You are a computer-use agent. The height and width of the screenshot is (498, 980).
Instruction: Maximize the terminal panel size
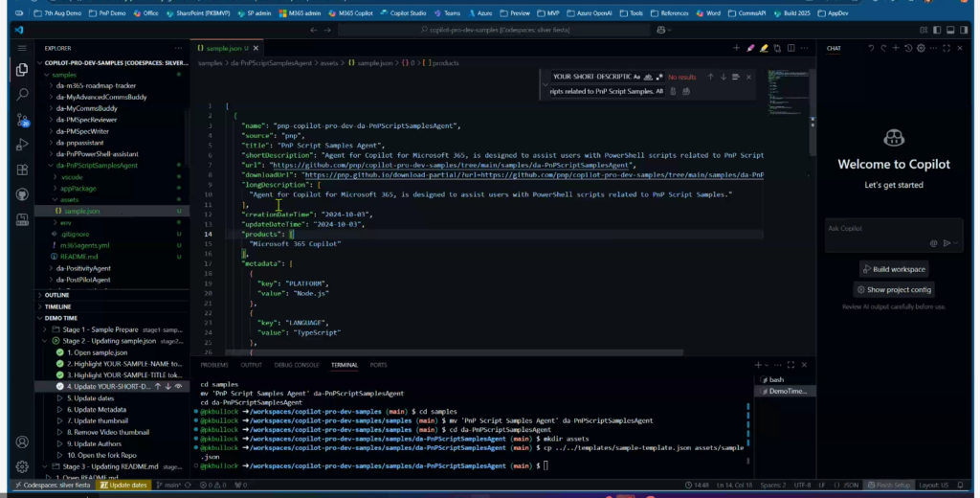pyautogui.click(x=791, y=365)
